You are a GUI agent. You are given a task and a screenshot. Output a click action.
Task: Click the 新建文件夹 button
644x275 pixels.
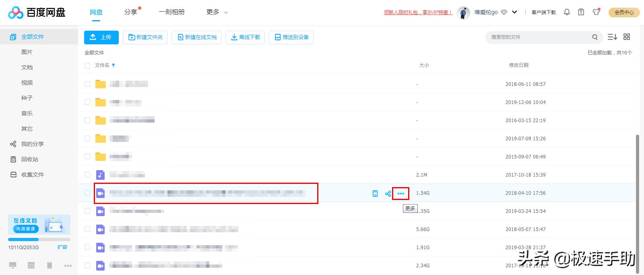145,37
